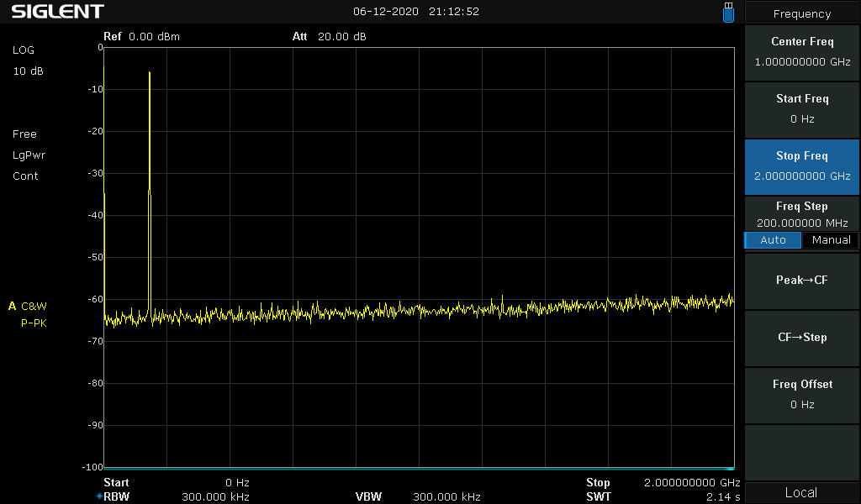Click the Local status label
861x504 pixels.
point(801,492)
